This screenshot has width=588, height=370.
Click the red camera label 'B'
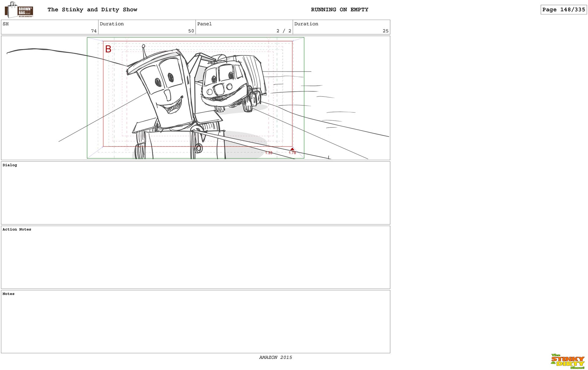[108, 49]
